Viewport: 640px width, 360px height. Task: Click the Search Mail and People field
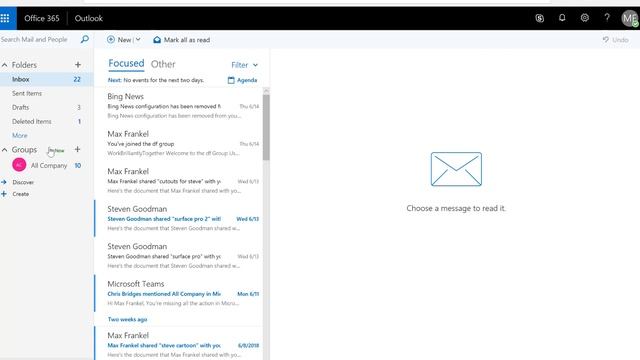(39, 40)
